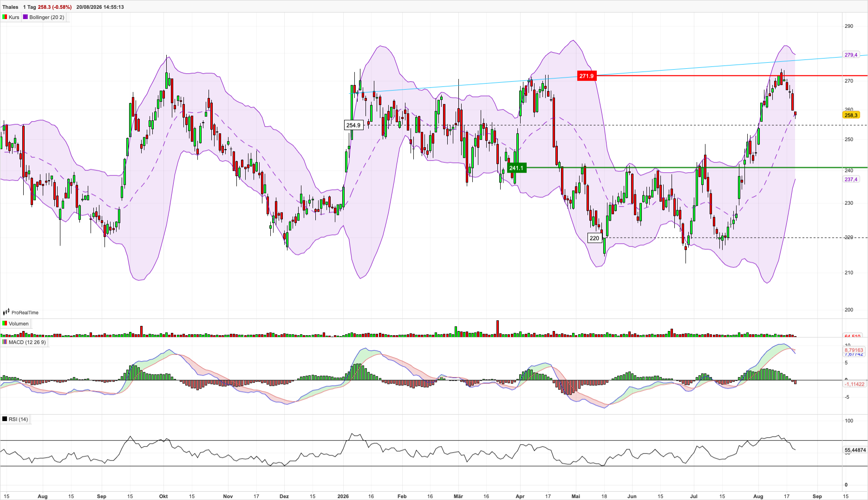This screenshot has width=868, height=500.
Task: Click the "270" price axis label
Action: tap(849, 81)
